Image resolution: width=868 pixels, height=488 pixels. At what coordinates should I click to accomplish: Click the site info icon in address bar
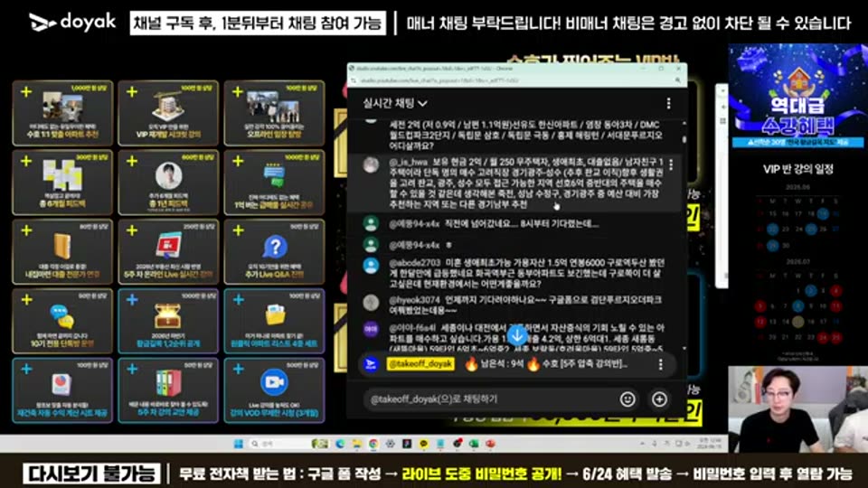coord(354,80)
